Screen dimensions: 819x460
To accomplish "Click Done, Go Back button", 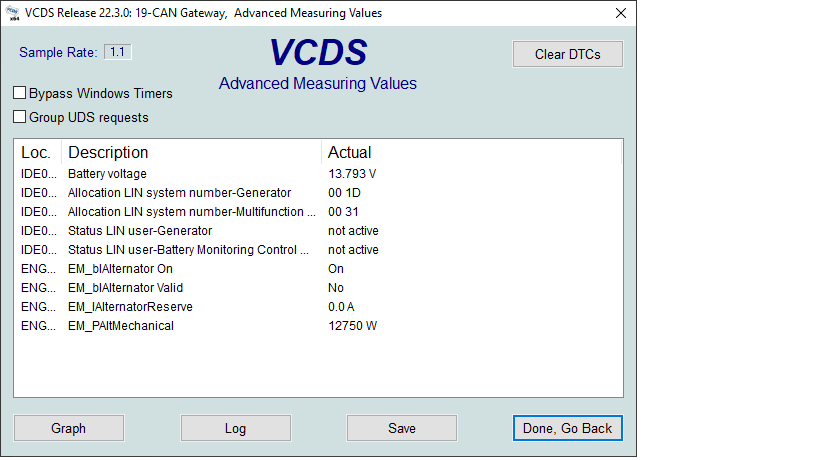I will coord(568,428).
